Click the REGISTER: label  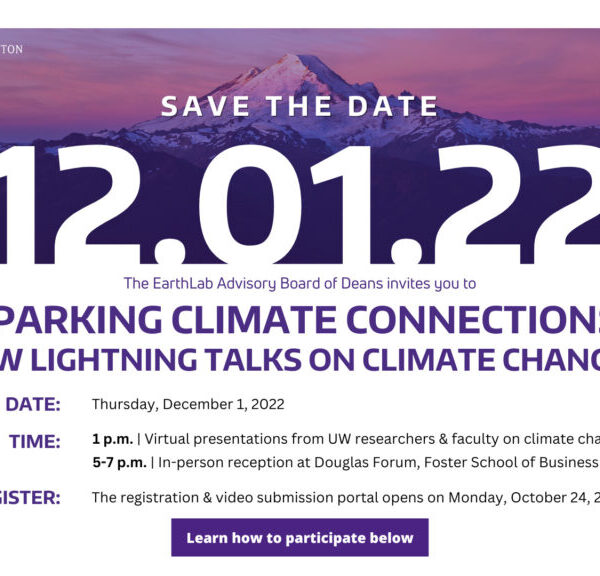[30, 497]
